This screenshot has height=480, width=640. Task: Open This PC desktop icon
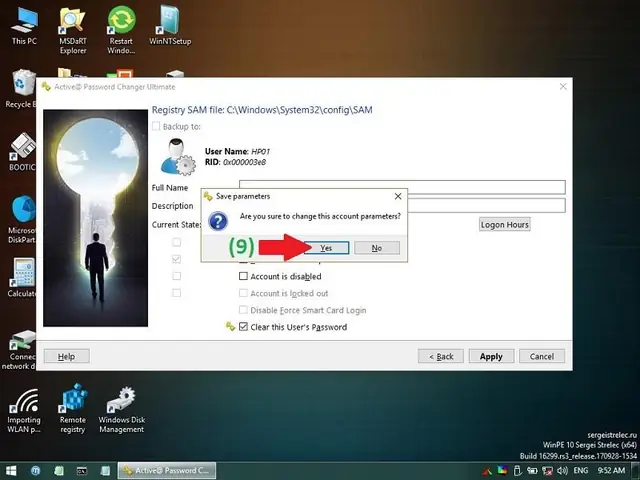tap(24, 25)
